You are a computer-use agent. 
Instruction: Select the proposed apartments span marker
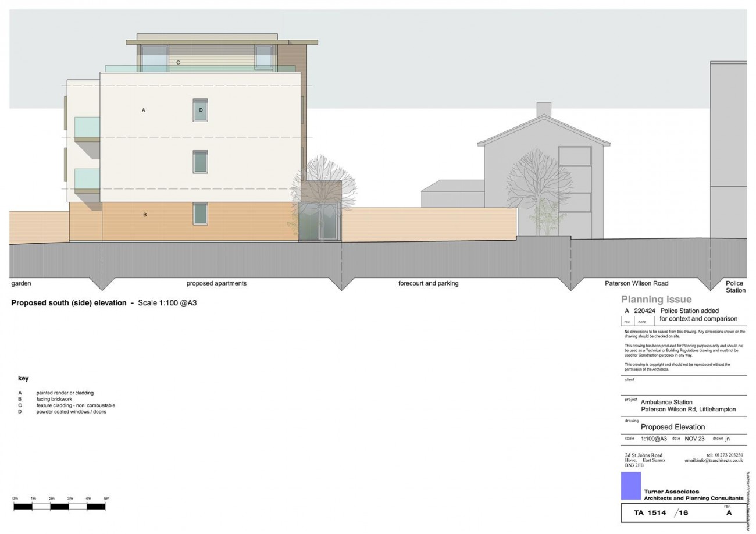pyautogui.click(x=216, y=283)
